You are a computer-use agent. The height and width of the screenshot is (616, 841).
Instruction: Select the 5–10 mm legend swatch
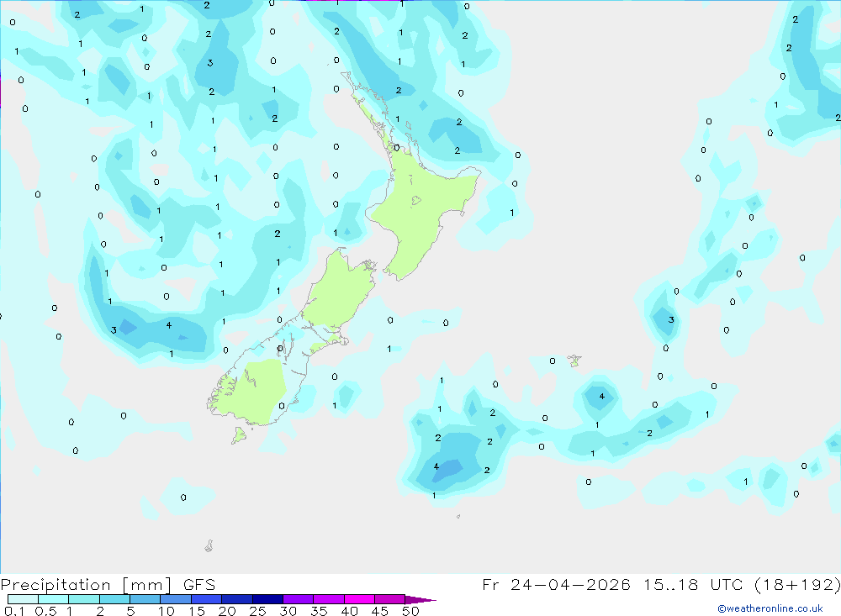point(145,599)
